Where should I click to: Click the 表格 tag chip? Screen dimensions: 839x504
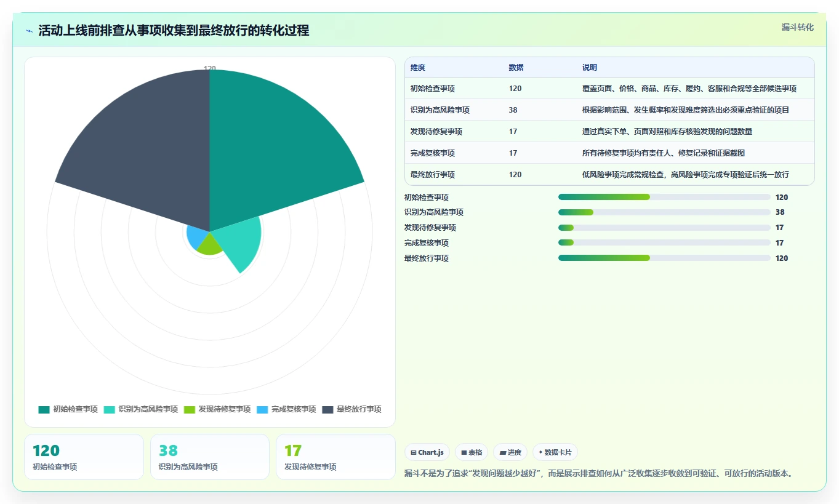[x=472, y=452]
